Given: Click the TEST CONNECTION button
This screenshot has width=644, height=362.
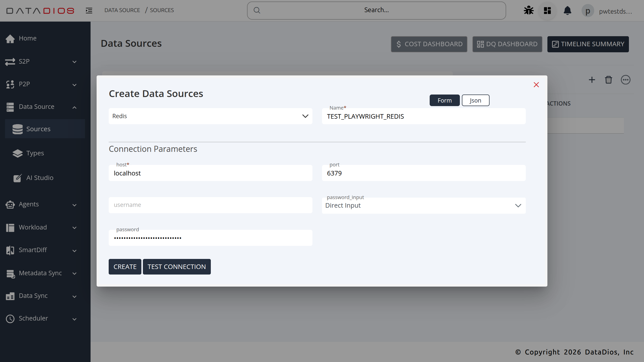Looking at the screenshot, I should pyautogui.click(x=177, y=267).
